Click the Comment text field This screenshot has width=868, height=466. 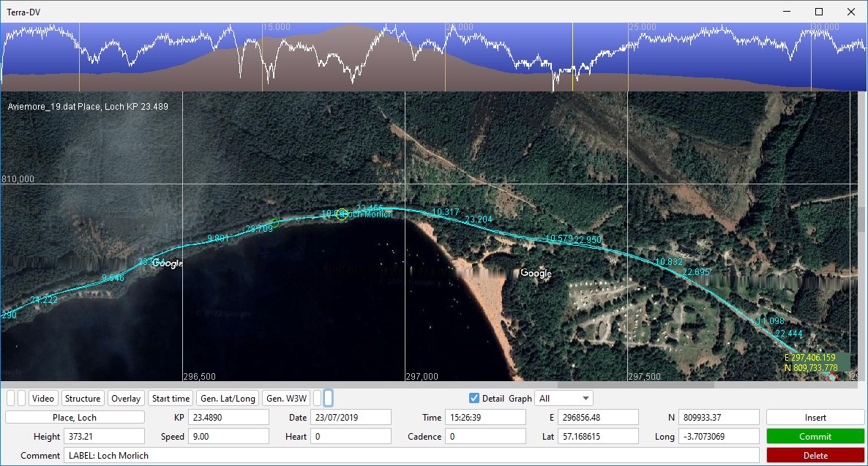click(410, 456)
